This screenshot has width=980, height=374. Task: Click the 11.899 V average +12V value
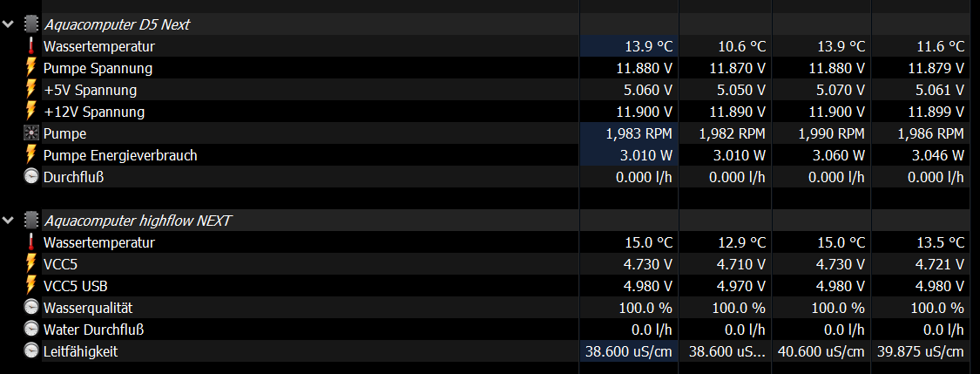tap(936, 112)
